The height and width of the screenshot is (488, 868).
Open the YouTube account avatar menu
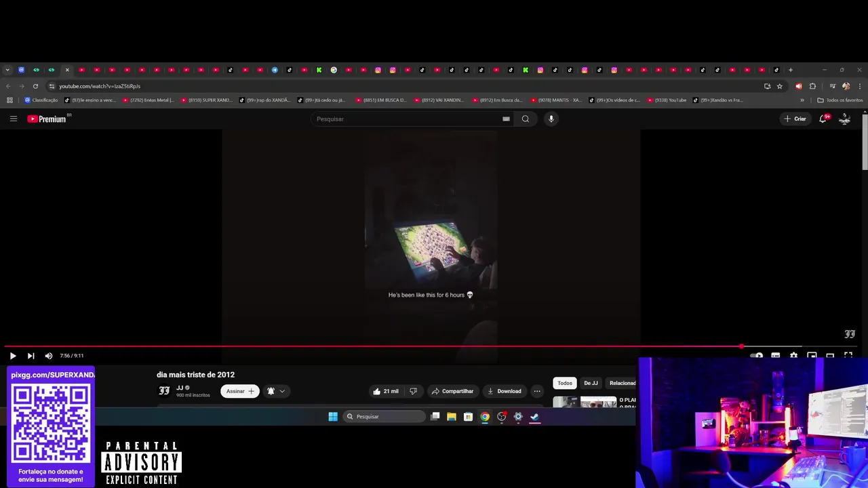845,119
